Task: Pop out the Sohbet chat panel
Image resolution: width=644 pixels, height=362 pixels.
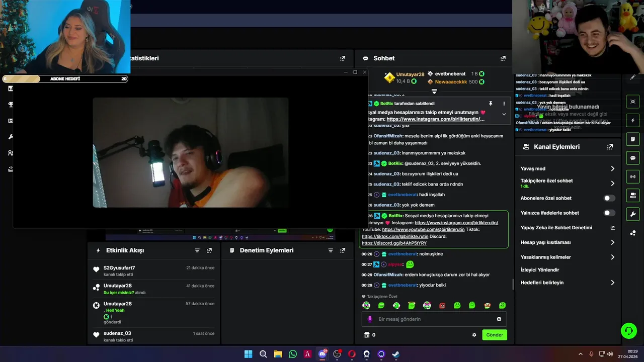Action: pos(503,58)
